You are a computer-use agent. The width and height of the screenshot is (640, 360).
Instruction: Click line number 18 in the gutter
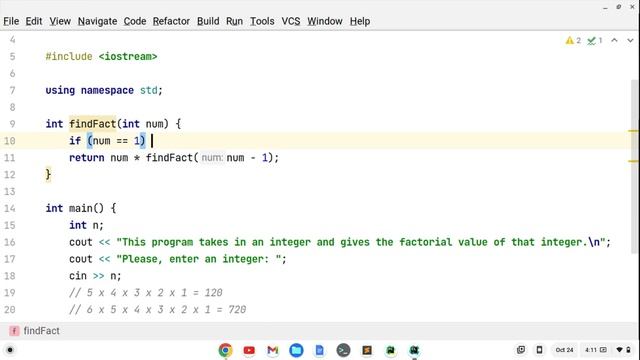pos(9,276)
